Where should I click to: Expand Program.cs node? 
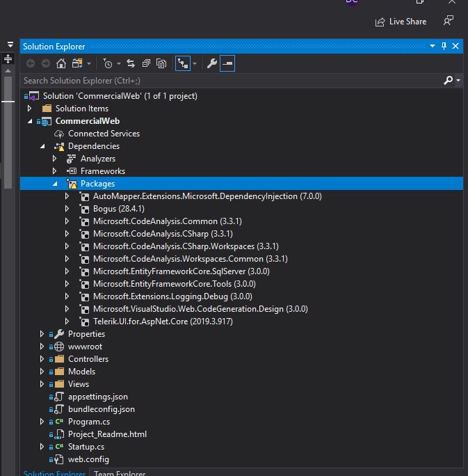pos(42,422)
